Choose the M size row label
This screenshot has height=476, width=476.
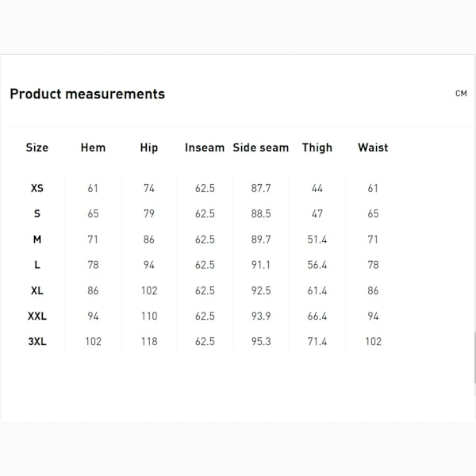[x=37, y=240]
